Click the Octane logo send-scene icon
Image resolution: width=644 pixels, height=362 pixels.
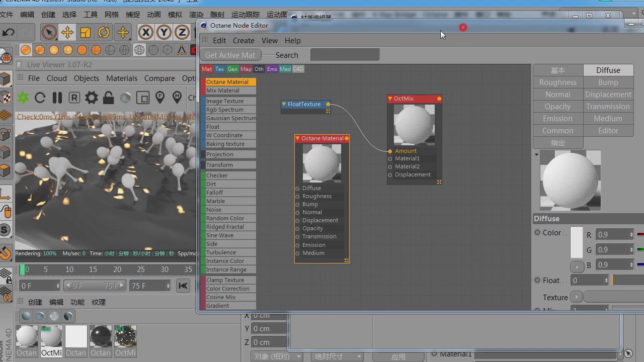(23, 97)
